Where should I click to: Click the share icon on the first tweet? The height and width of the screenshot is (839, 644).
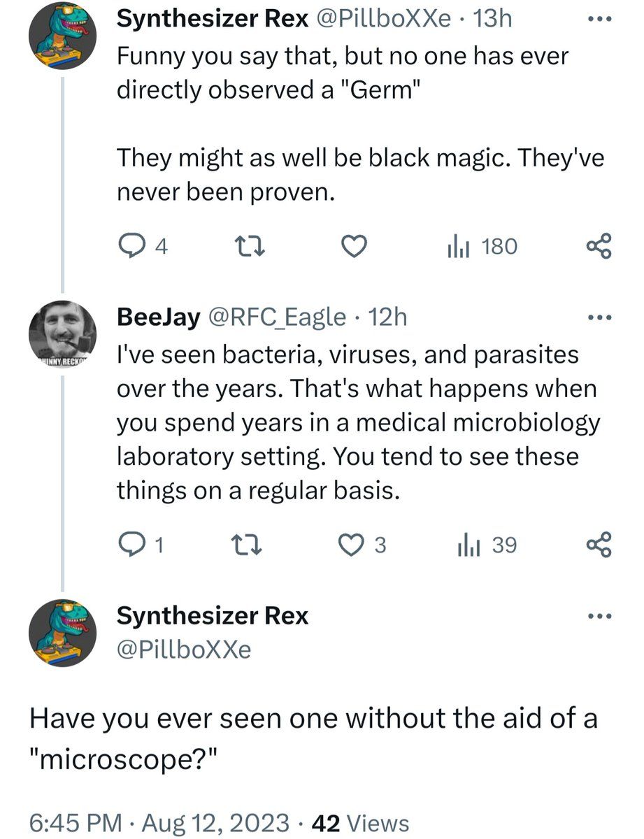click(598, 246)
